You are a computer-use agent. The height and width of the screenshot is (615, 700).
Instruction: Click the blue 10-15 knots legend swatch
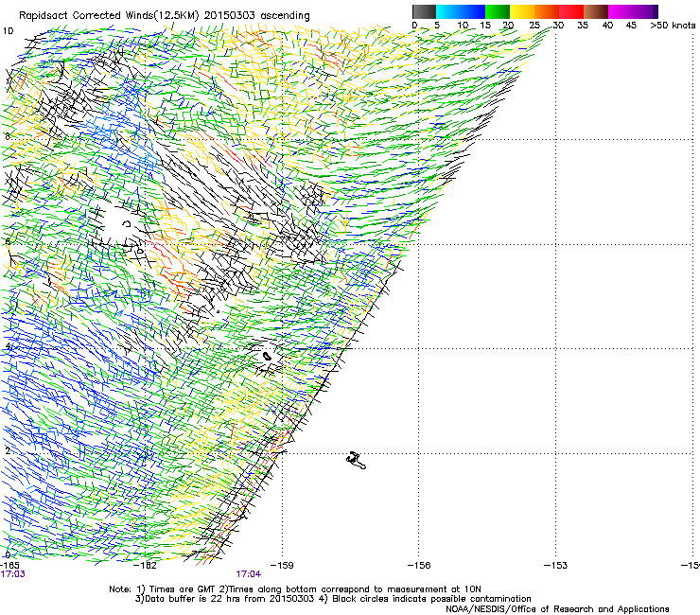(473, 11)
